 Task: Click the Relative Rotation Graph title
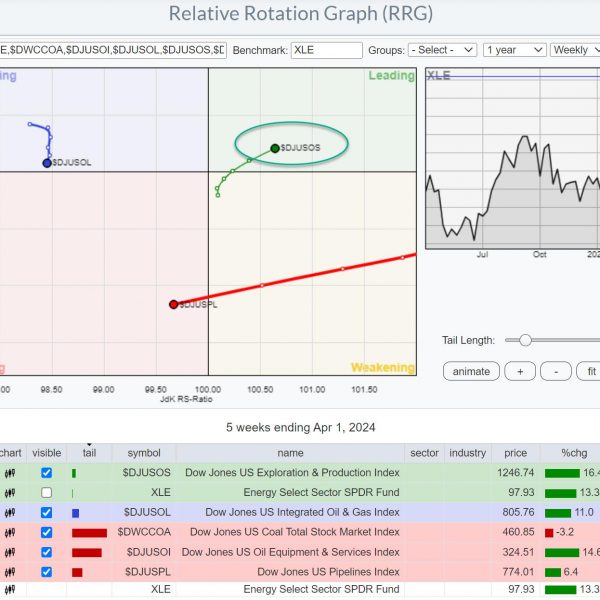(x=301, y=14)
